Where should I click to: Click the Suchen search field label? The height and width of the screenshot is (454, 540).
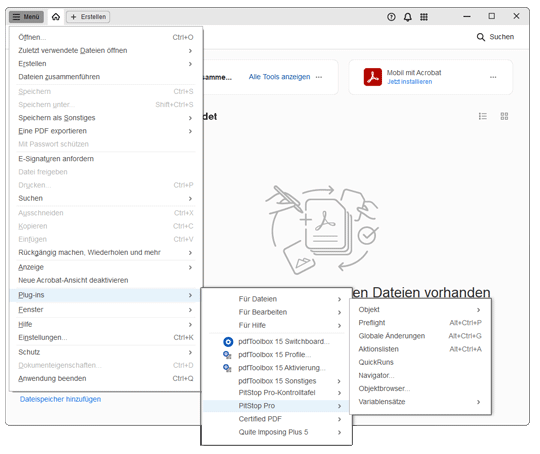click(x=502, y=37)
